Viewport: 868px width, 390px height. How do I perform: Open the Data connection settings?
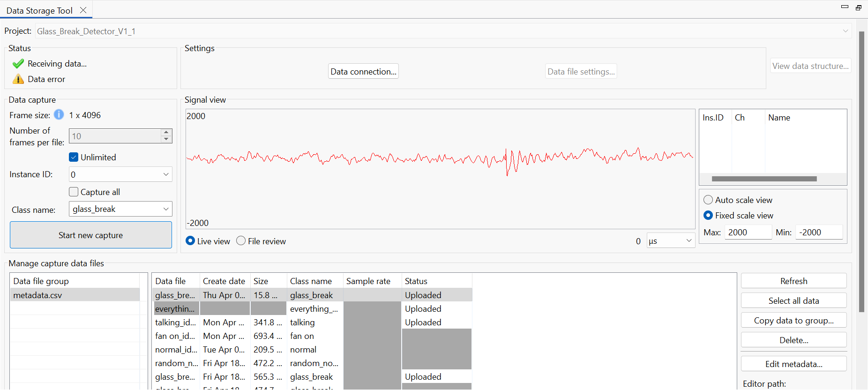coord(363,72)
